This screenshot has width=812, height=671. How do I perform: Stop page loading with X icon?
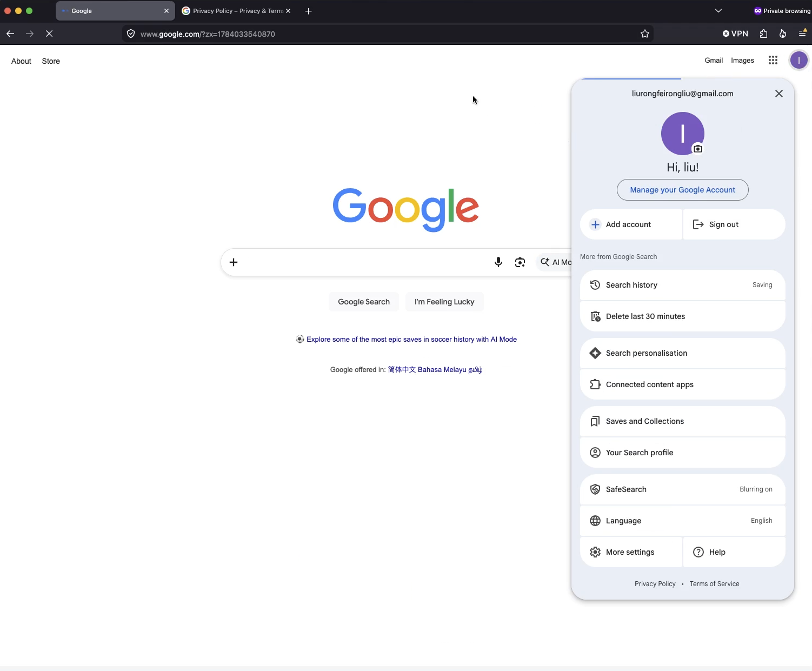(x=49, y=34)
